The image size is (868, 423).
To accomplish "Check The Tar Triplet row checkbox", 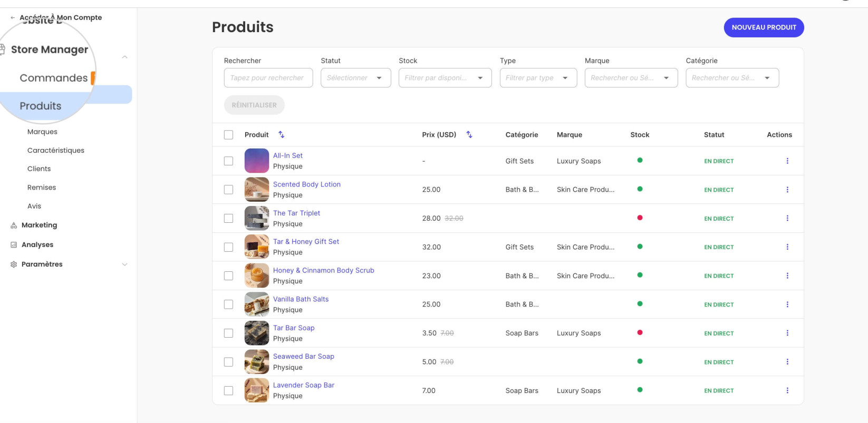I will [228, 218].
